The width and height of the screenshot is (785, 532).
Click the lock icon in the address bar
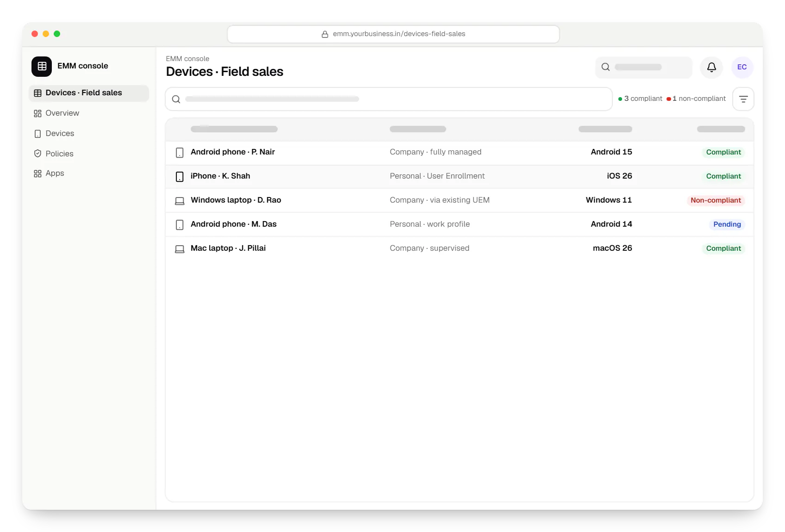325,34
